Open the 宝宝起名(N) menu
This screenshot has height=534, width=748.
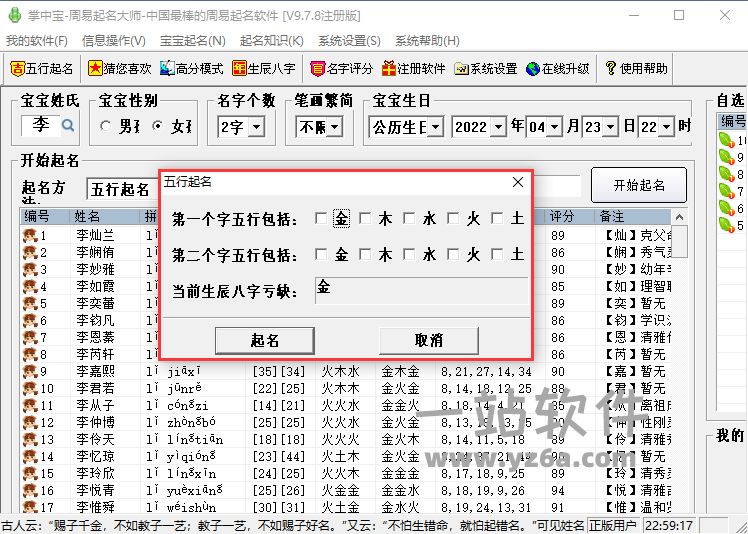coord(193,41)
